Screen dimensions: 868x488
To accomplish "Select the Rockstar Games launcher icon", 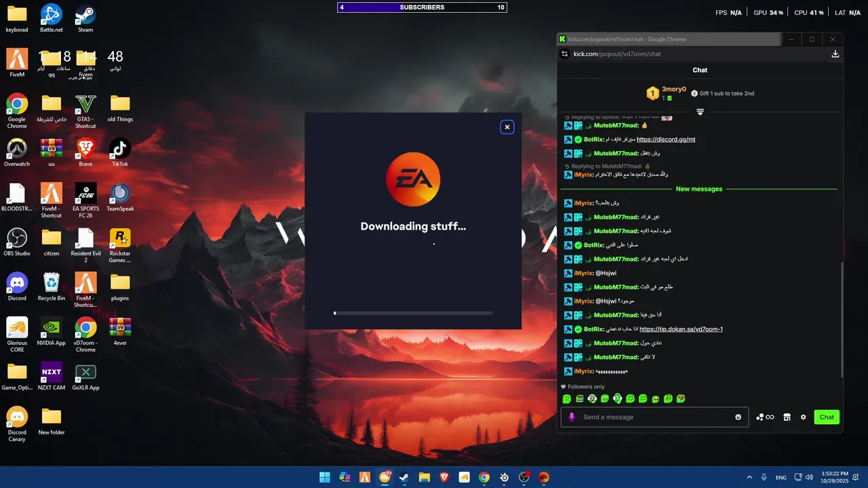I will pos(120,245).
